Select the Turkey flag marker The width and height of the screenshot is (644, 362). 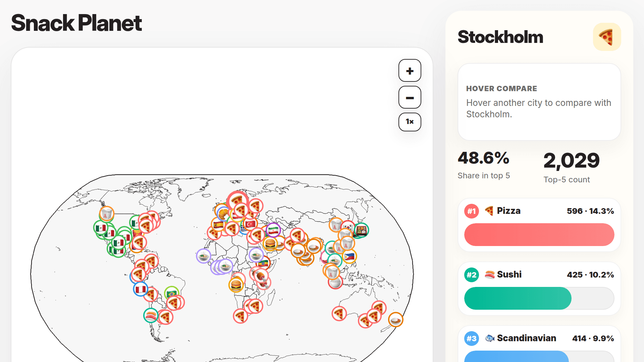coord(251,224)
